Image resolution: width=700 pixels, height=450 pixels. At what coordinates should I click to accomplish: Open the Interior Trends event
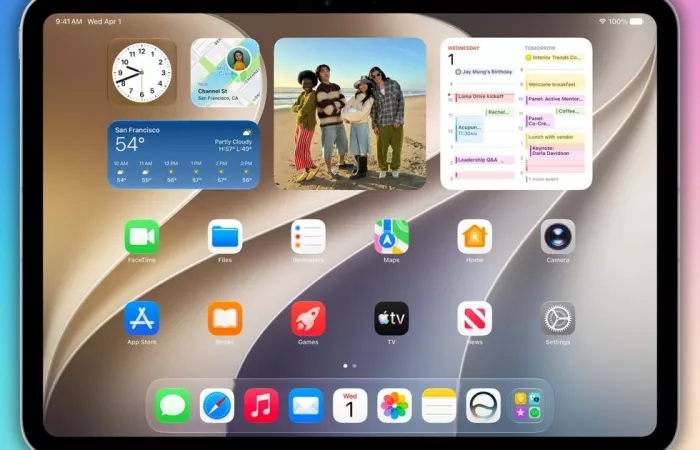(555, 58)
